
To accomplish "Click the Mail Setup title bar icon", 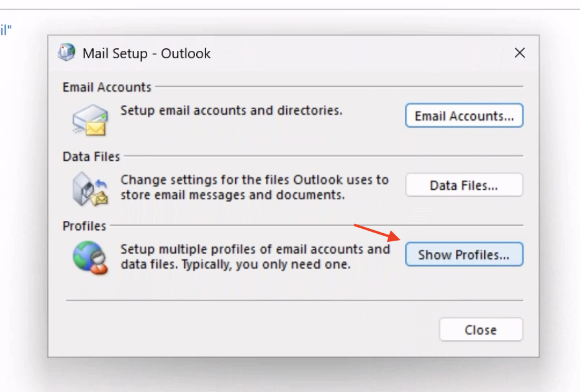I will click(66, 52).
